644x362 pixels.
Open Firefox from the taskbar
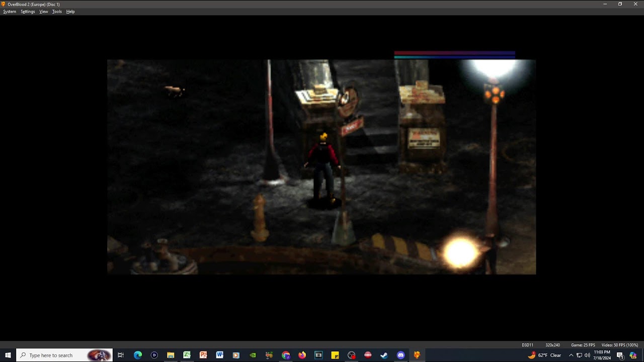tap(302, 355)
